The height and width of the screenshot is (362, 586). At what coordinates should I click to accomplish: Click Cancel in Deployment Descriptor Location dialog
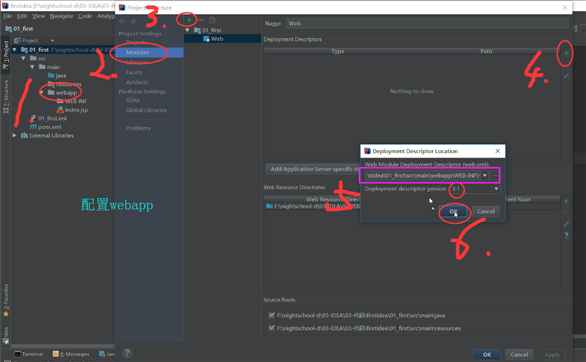(485, 211)
